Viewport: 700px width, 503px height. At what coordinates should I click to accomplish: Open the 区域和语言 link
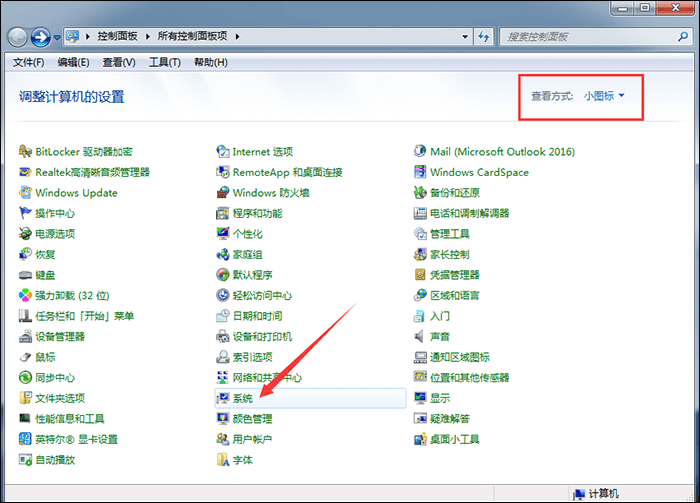(x=454, y=295)
